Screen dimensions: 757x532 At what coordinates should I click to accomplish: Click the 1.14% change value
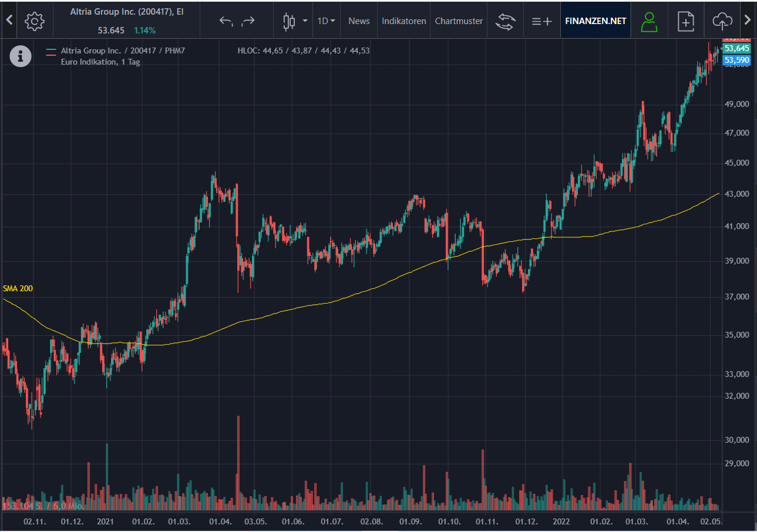(144, 30)
